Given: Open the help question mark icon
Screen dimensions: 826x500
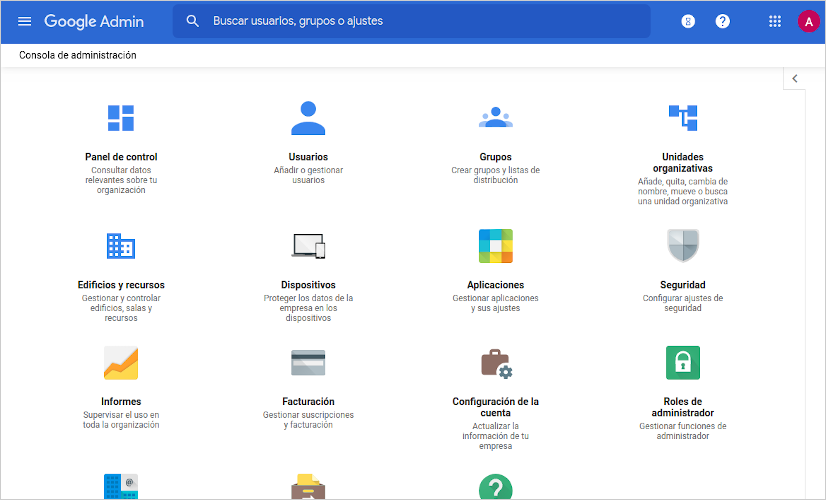Looking at the screenshot, I should pos(723,21).
